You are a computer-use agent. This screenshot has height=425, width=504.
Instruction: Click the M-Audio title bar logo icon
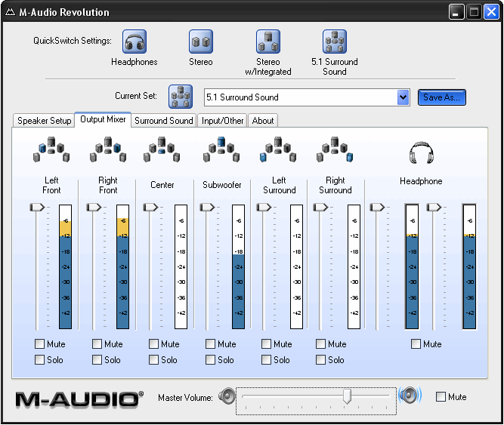point(11,12)
